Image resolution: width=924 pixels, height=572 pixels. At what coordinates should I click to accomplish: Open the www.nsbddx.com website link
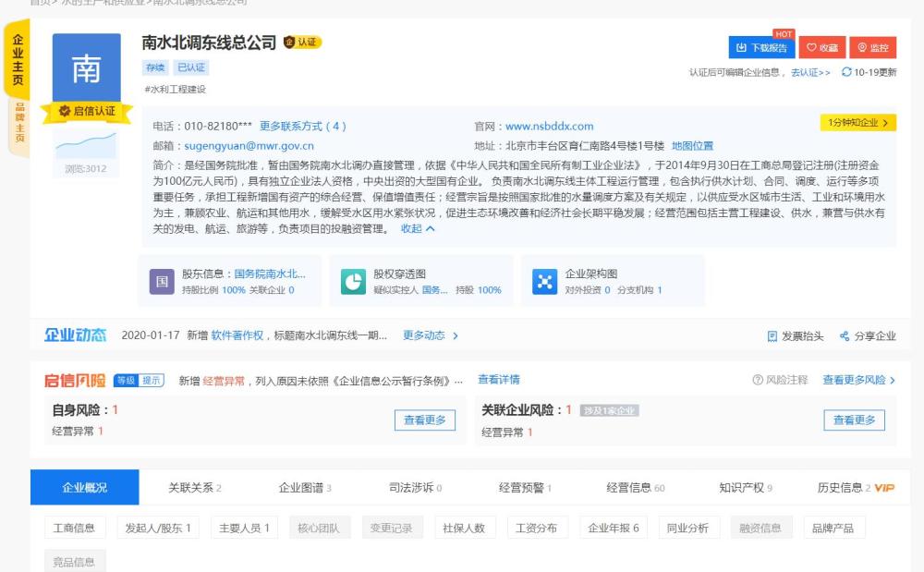(549, 126)
